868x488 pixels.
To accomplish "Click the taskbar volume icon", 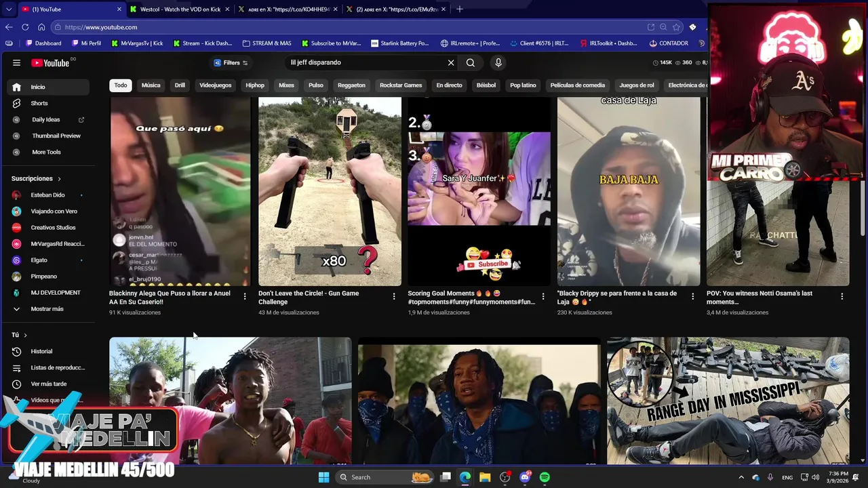I will click(x=815, y=477).
